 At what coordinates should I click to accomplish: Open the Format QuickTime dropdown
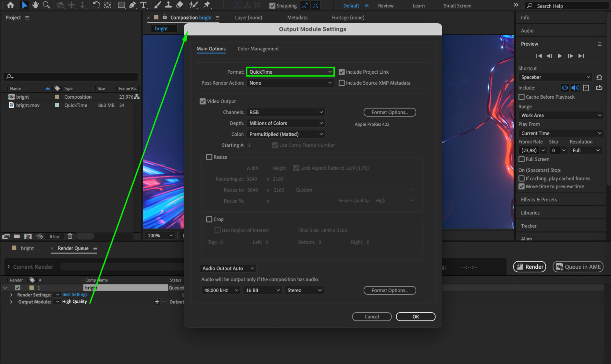(x=290, y=72)
